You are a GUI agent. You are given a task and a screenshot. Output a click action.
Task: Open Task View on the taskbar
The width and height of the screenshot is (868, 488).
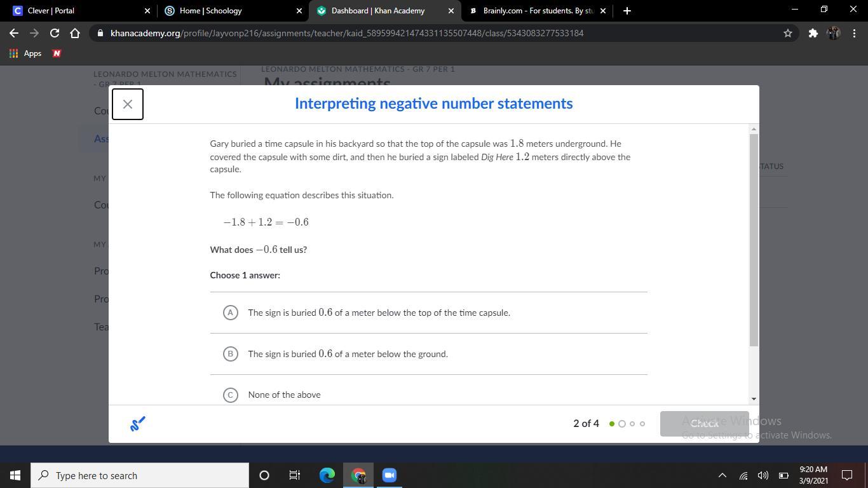point(295,475)
